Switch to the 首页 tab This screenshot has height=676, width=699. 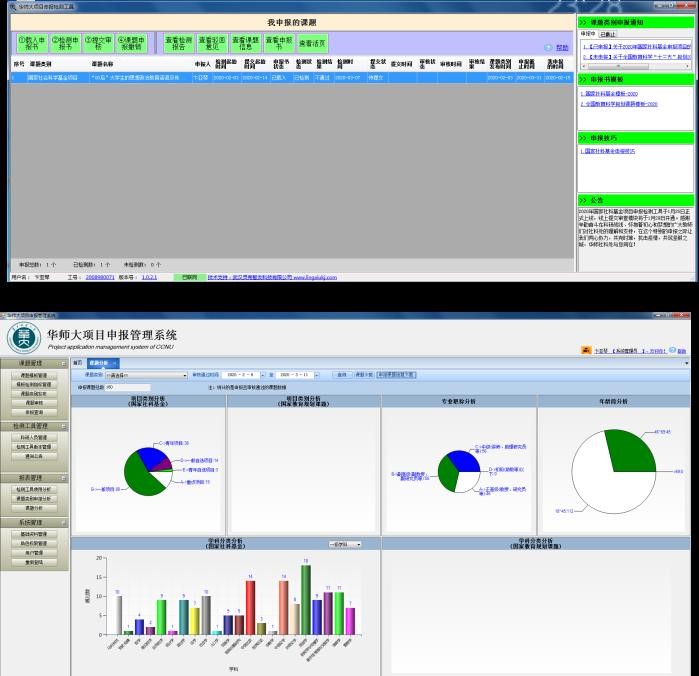click(77, 363)
